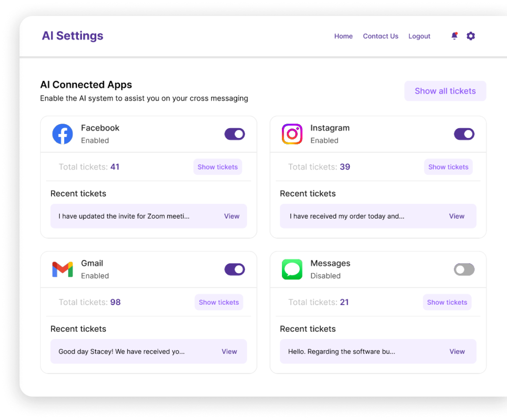View the Gmail ticket from Stacey
Image resolution: width=507 pixels, height=420 pixels.
click(230, 351)
